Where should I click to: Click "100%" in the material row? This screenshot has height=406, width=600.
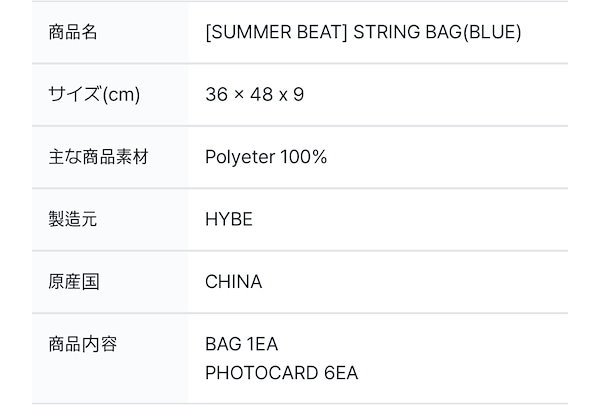coord(303,157)
